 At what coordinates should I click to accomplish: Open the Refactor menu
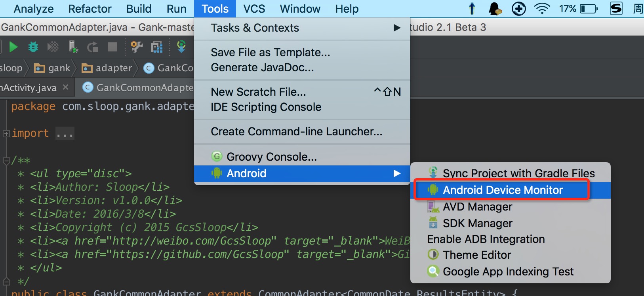(90, 9)
